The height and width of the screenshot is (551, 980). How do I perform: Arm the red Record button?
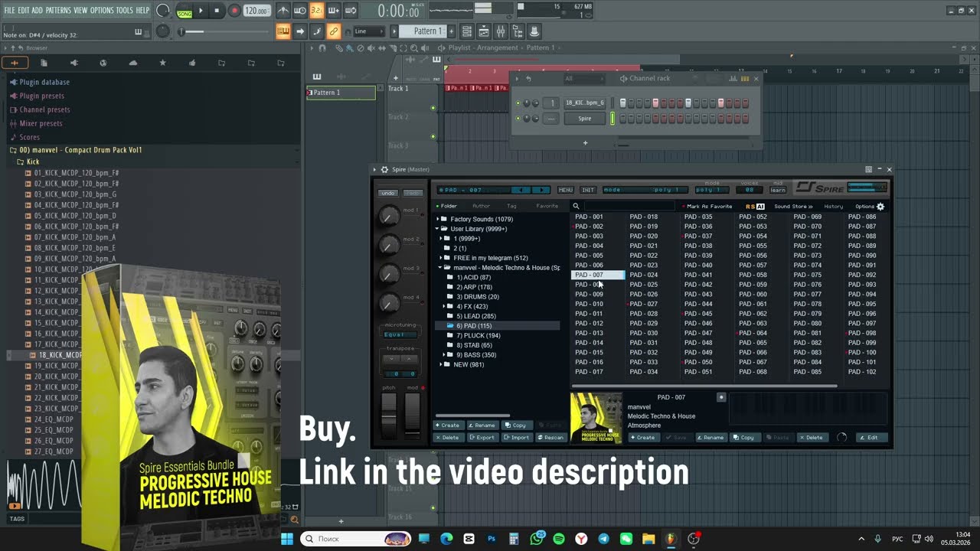[234, 11]
